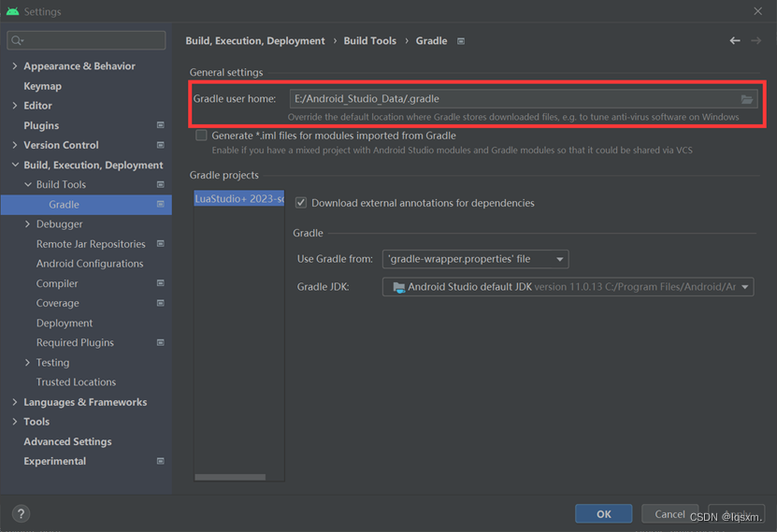Click the project icon next to Version Control

[x=161, y=145]
